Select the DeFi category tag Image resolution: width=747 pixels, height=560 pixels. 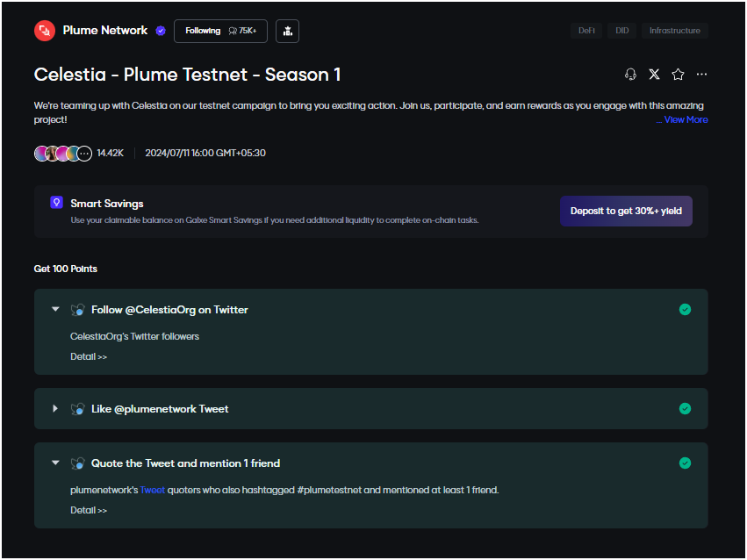point(586,31)
